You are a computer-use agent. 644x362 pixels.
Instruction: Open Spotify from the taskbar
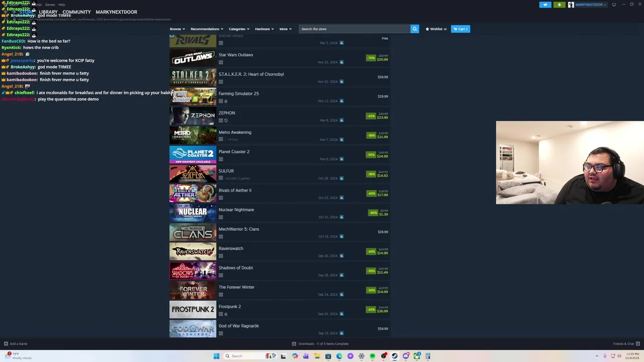[372, 356]
